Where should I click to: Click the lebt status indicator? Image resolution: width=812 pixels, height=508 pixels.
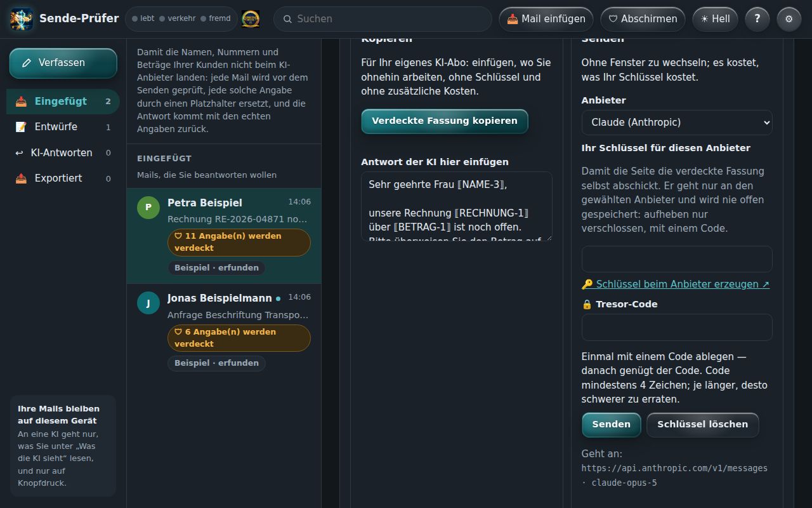click(x=143, y=19)
